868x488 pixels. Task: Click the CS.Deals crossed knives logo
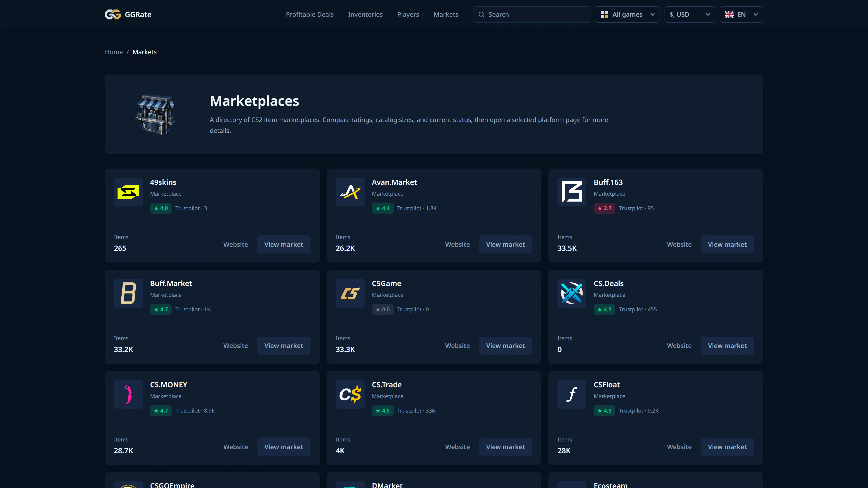572,293
